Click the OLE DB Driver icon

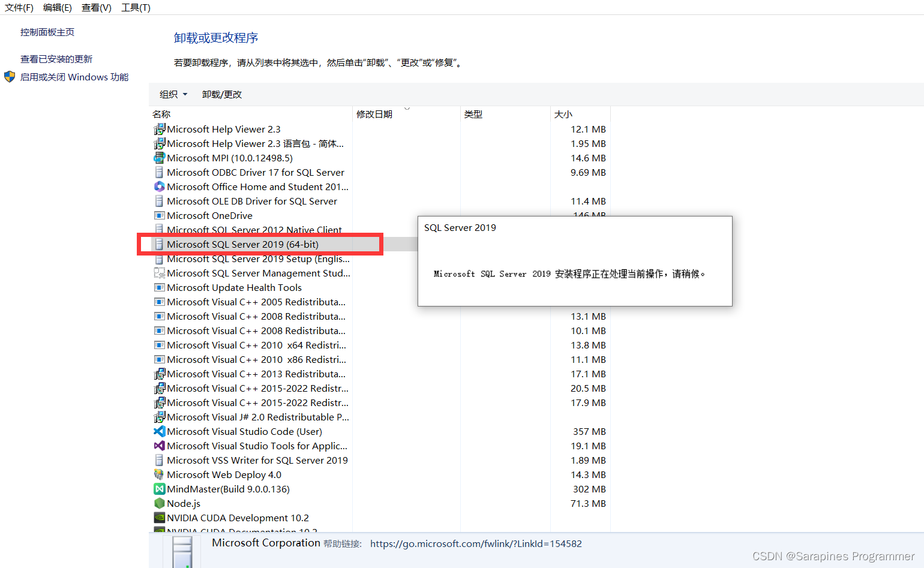point(159,201)
